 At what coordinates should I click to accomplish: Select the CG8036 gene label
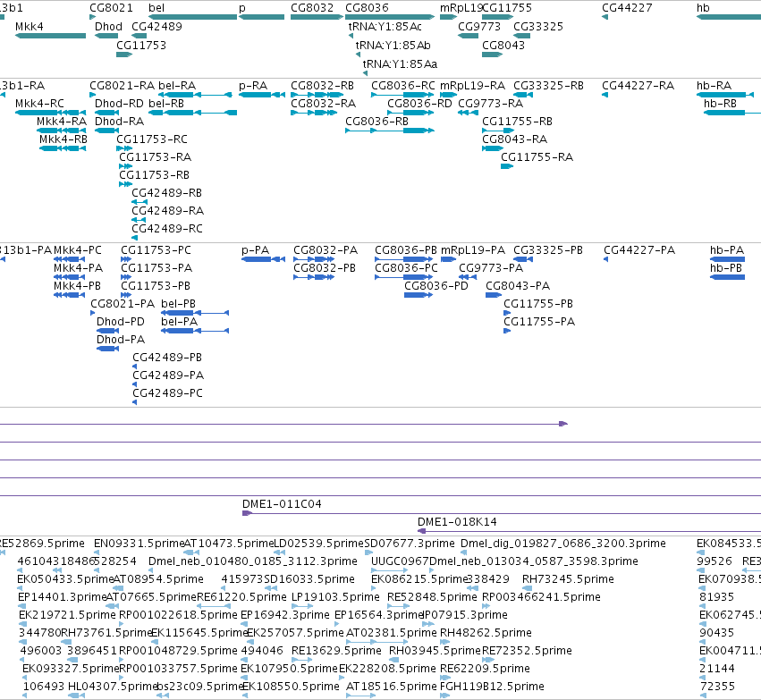(367, 8)
